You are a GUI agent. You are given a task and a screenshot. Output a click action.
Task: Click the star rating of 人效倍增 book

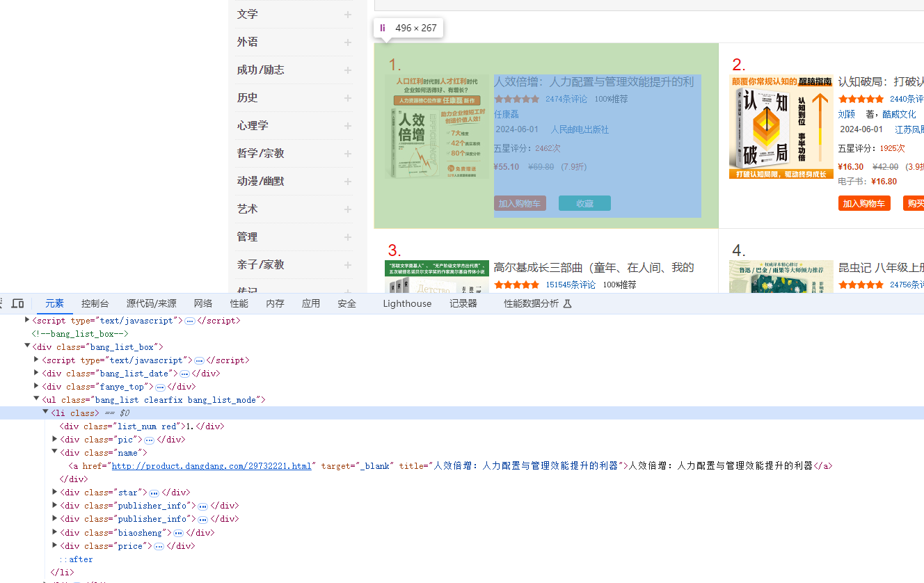tap(516, 99)
